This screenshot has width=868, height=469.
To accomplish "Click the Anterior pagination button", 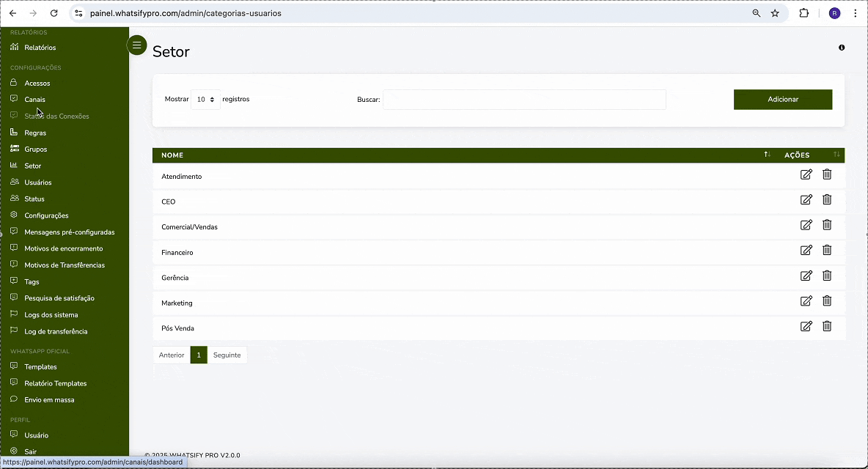I will [172, 355].
